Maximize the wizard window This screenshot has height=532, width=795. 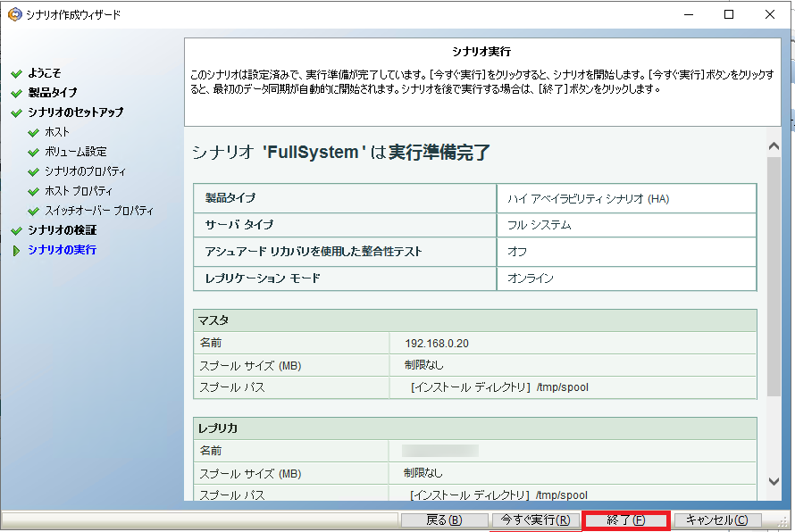(729, 14)
